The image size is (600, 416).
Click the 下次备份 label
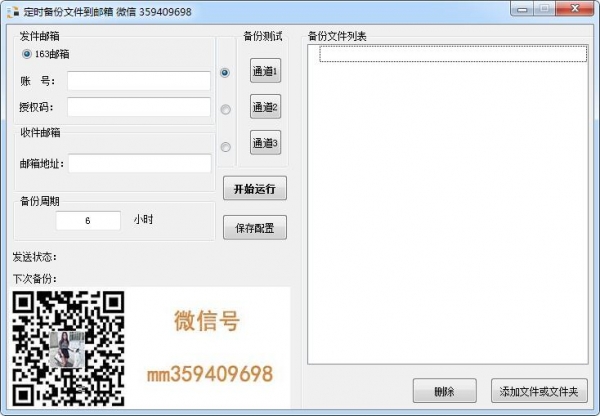point(34,279)
